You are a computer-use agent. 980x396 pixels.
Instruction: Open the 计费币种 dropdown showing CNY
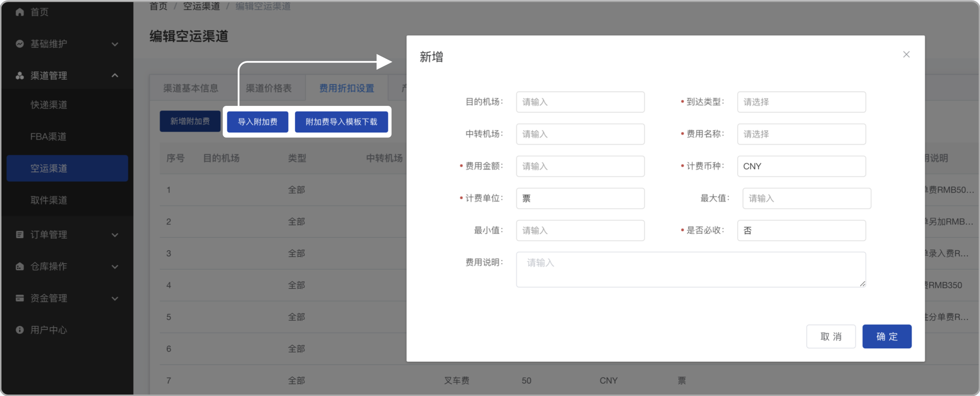pyautogui.click(x=801, y=166)
